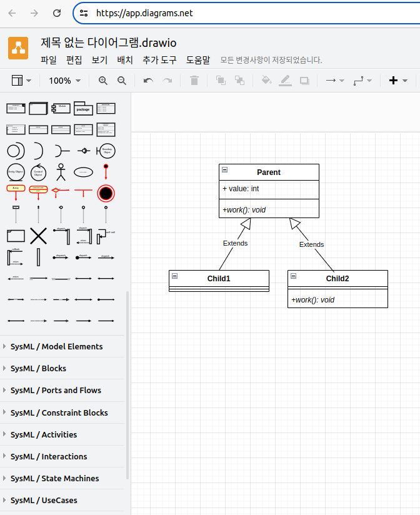
Task: Expand SysML / Model Elements section
Action: click(x=62, y=346)
